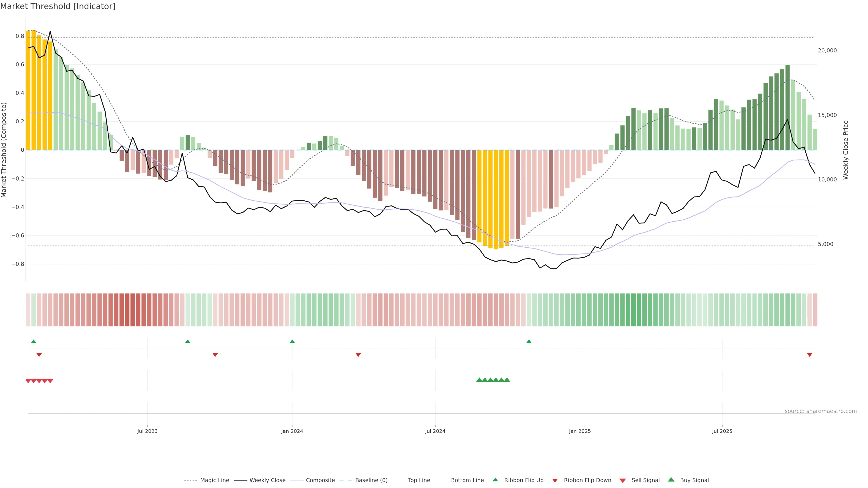Click the green ribbon-flip marker above Jan 2024
The height and width of the screenshot is (488, 868).
292,342
